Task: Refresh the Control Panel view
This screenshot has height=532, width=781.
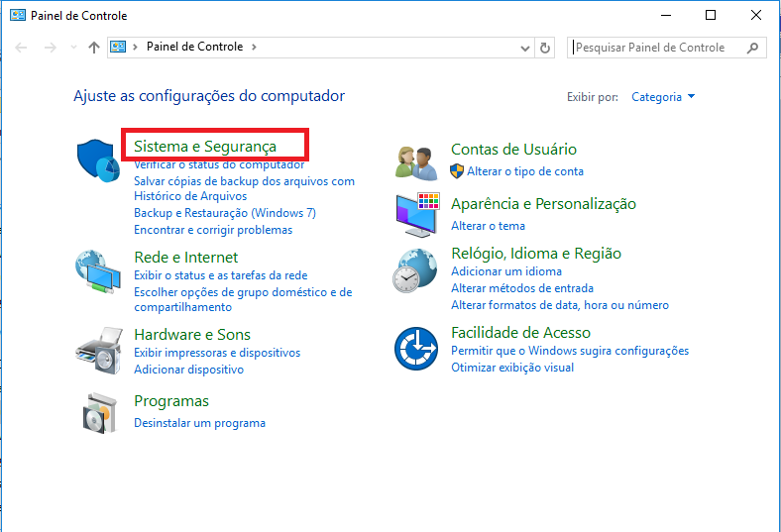Action: click(x=545, y=48)
